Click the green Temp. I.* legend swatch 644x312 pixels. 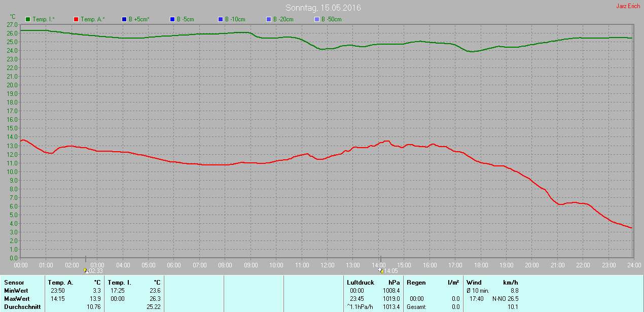[28, 19]
